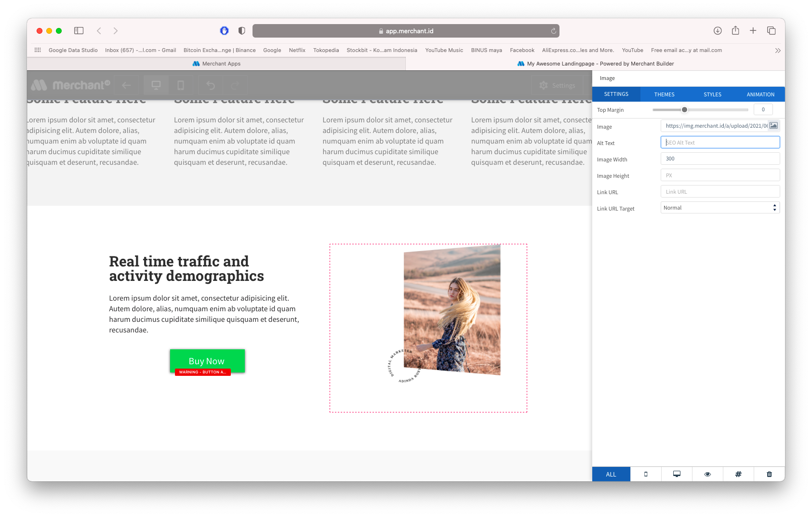Image resolution: width=812 pixels, height=517 pixels.
Task: Switch to desktop preview in builder toolbar
Action: pos(156,85)
